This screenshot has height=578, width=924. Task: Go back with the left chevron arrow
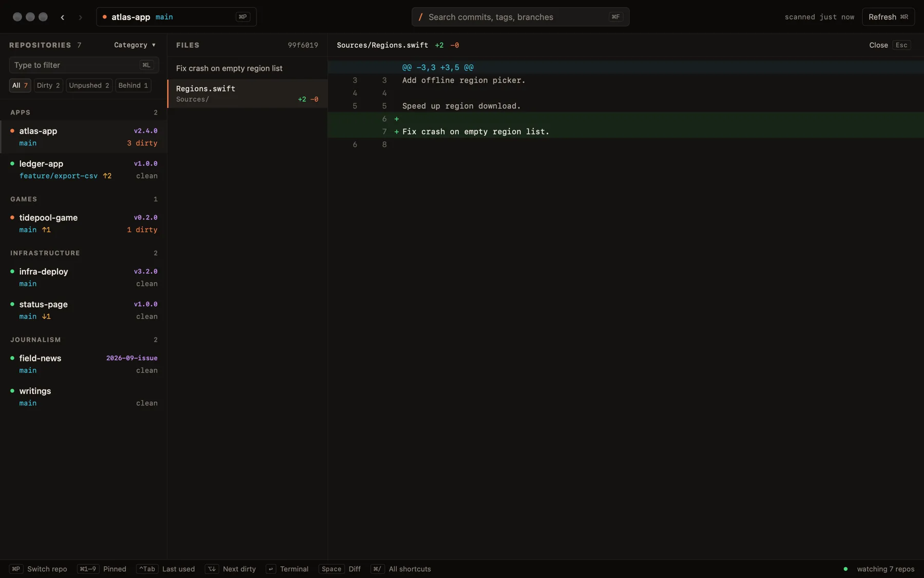point(63,17)
